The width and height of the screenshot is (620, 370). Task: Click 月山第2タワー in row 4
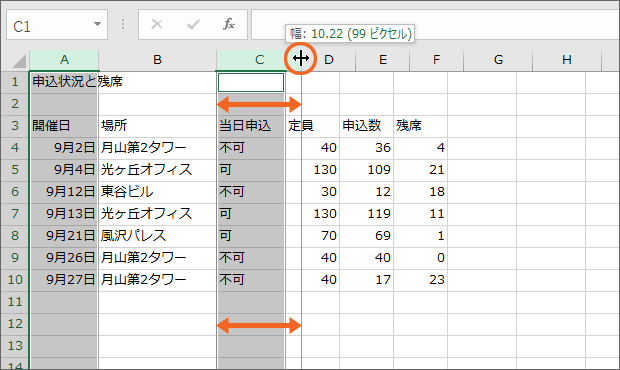coord(157,148)
